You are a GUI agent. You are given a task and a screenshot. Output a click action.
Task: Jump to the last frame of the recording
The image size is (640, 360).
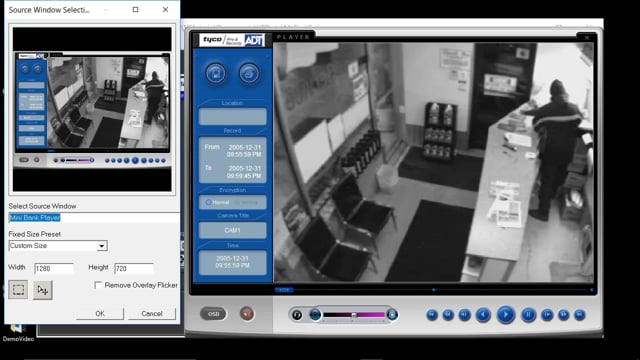click(579, 315)
